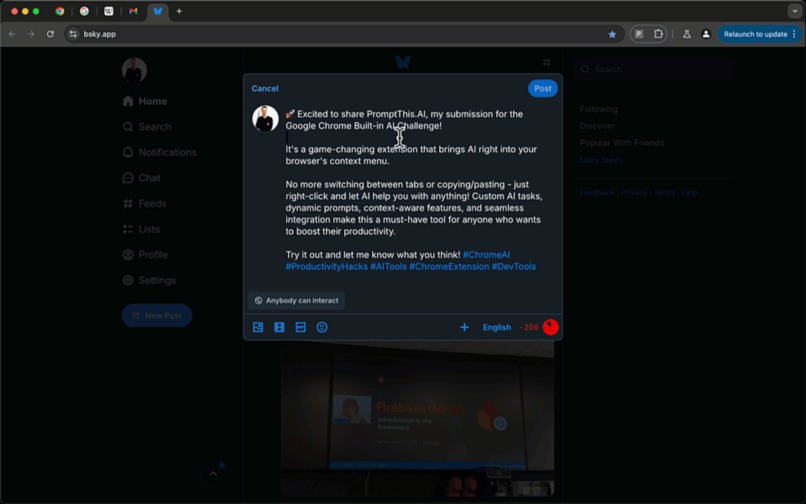Open Anybody can interact settings
Viewport: 806px width, 504px height.
point(297,300)
